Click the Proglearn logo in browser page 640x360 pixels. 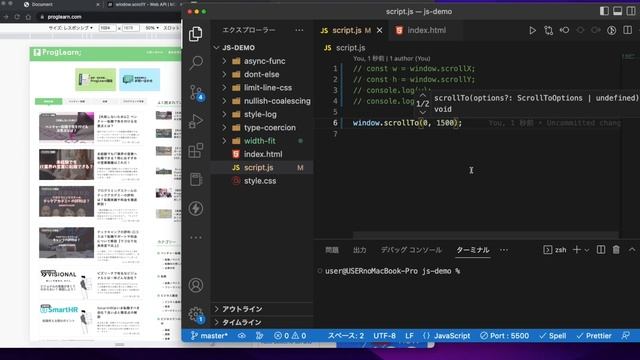pyautogui.click(x=58, y=52)
